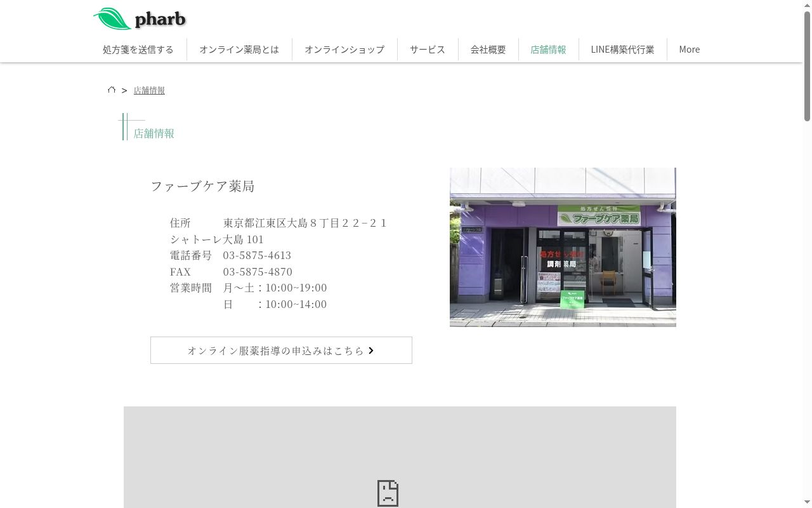Open LINE構築代行業 menu item

pos(623,50)
